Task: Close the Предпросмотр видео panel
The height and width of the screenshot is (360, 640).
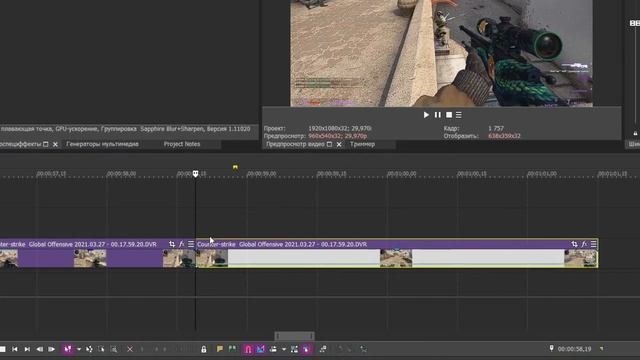Action: point(339,144)
